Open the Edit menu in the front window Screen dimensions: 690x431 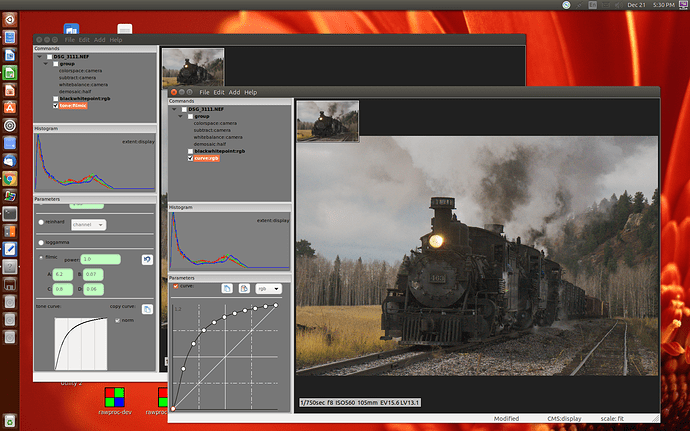(219, 92)
